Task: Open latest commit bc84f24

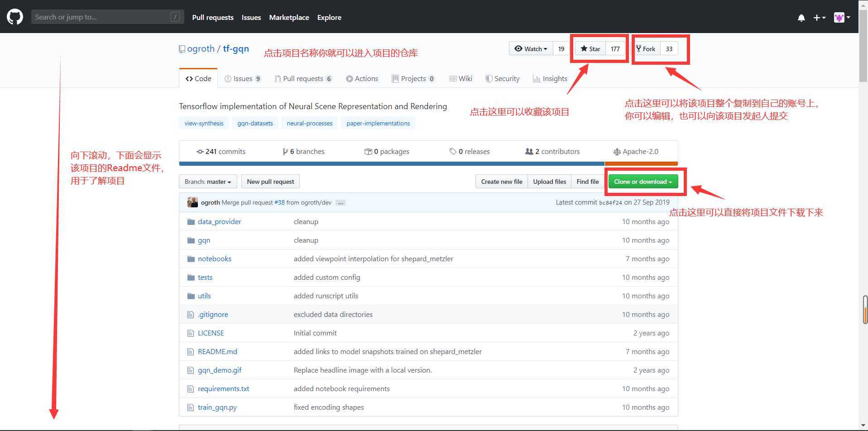Action: coord(610,203)
